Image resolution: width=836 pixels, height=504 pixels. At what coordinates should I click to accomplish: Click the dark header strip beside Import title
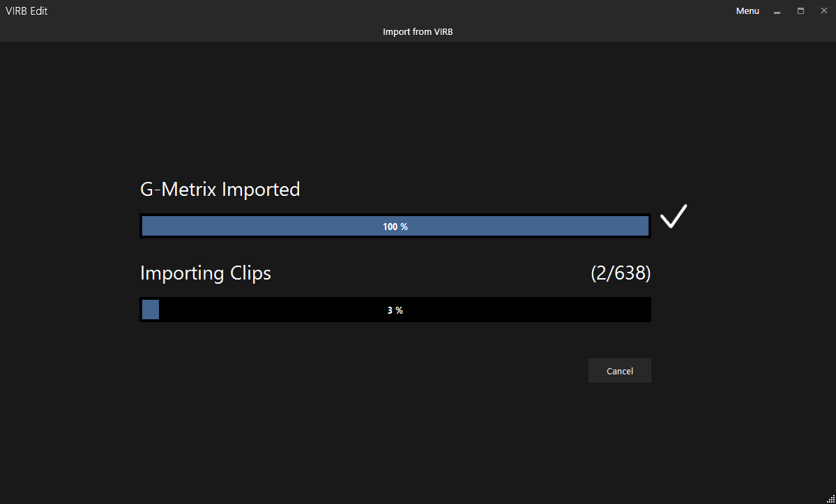(209, 32)
